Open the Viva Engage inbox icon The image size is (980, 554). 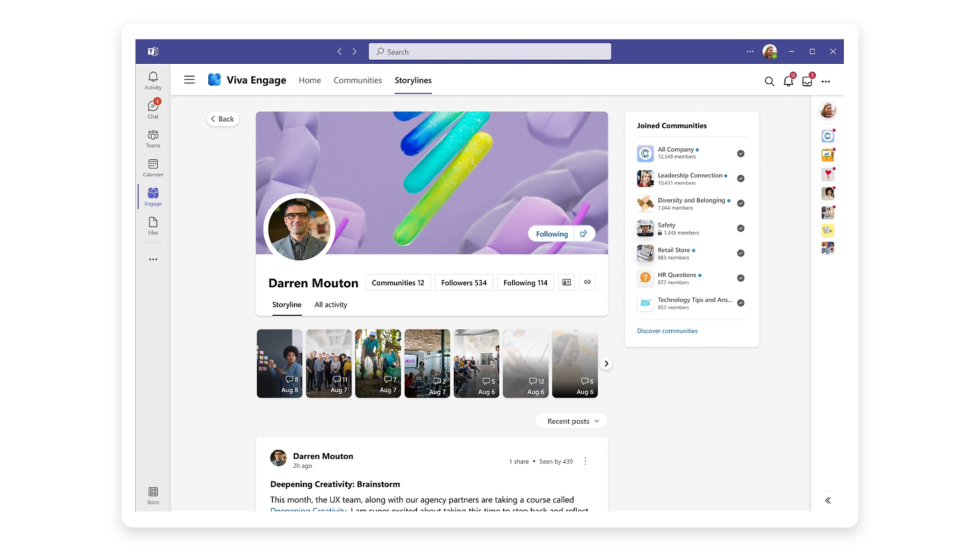807,81
